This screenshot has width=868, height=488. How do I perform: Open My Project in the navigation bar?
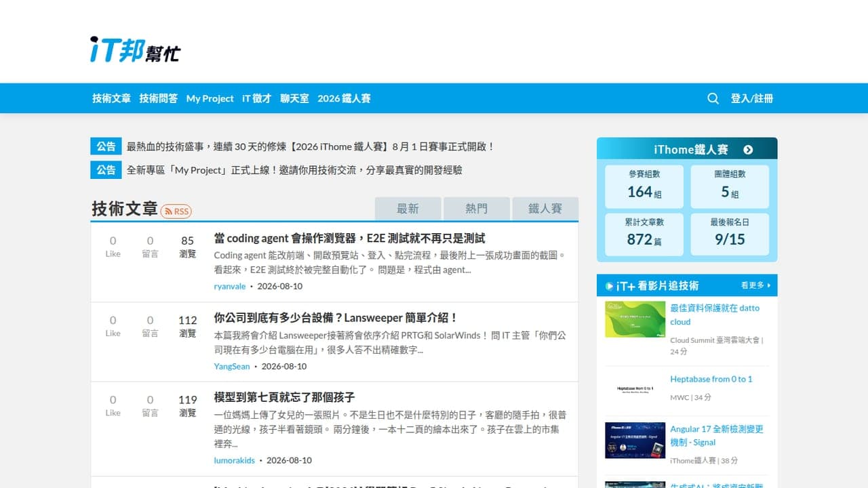coord(210,98)
